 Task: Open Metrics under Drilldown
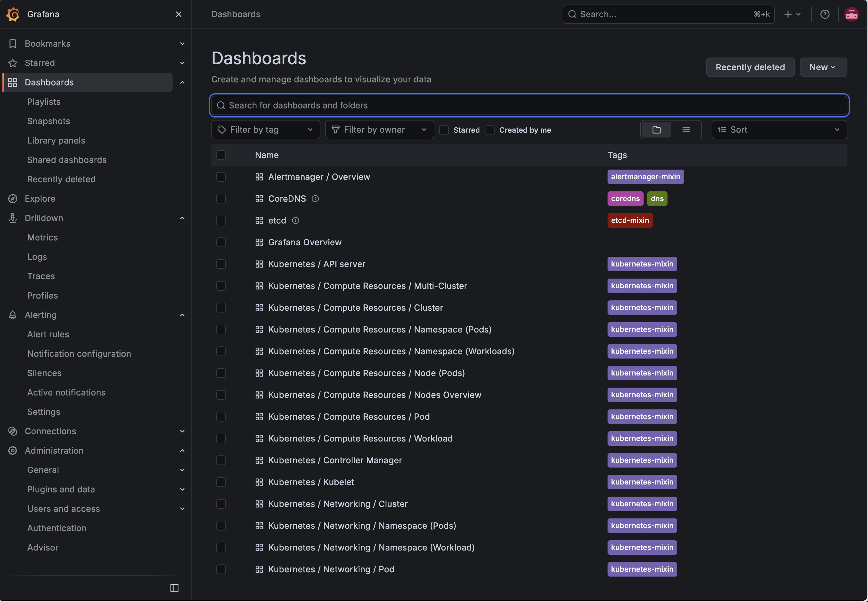click(43, 237)
